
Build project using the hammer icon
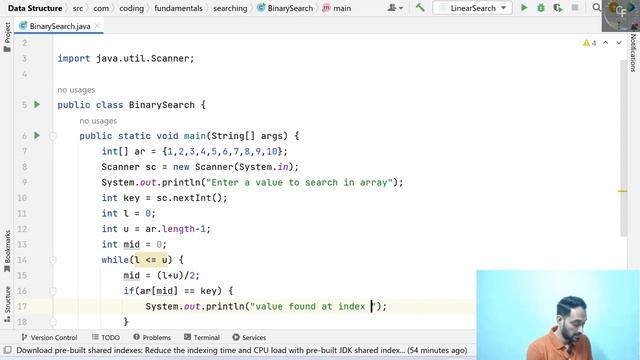pyautogui.click(x=420, y=8)
